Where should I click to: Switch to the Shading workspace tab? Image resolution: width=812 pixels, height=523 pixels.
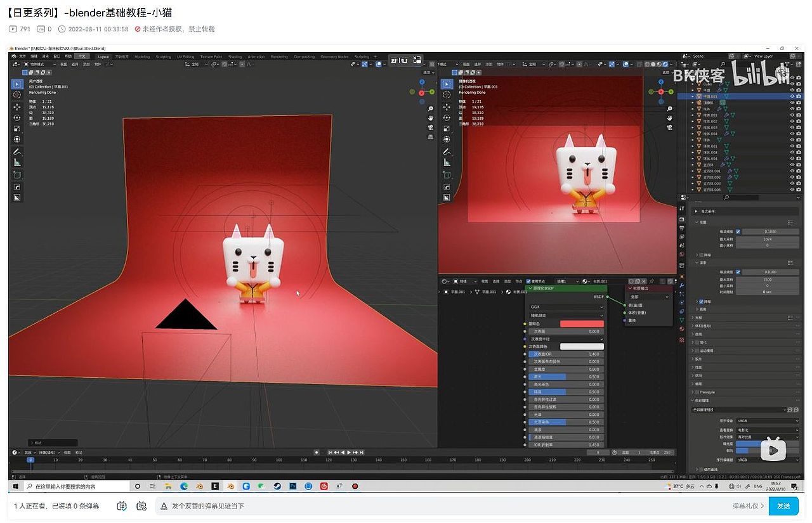tap(235, 56)
